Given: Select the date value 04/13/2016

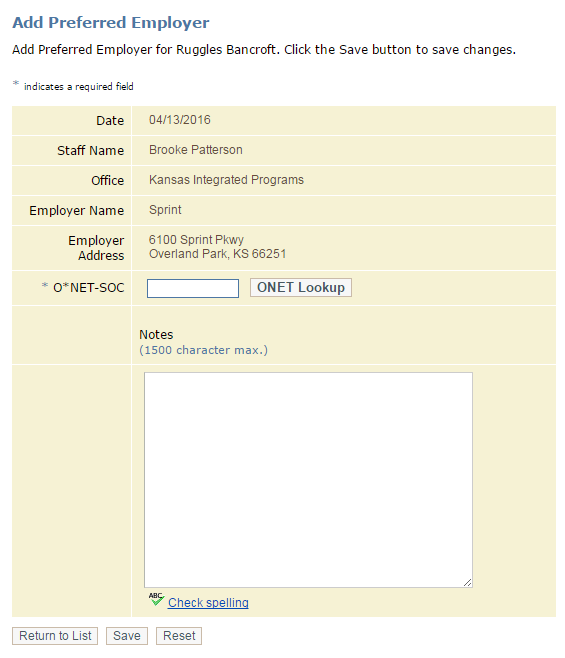Looking at the screenshot, I should coord(180,120).
